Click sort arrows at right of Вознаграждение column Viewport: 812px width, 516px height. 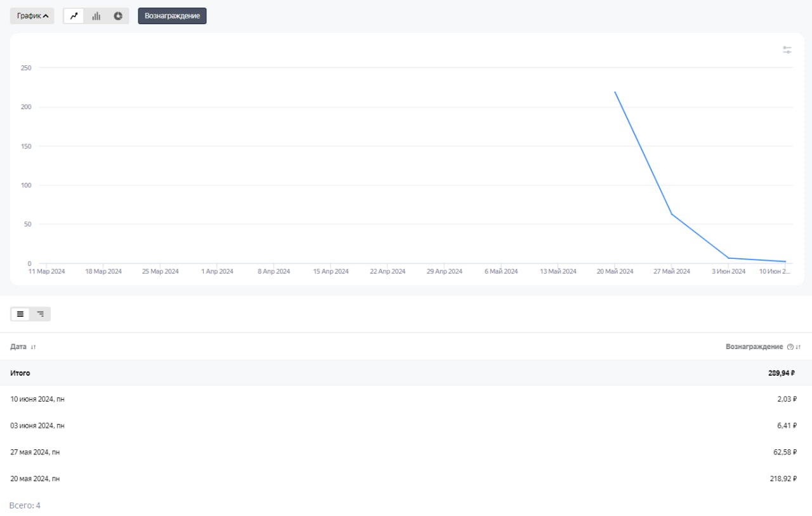point(798,347)
